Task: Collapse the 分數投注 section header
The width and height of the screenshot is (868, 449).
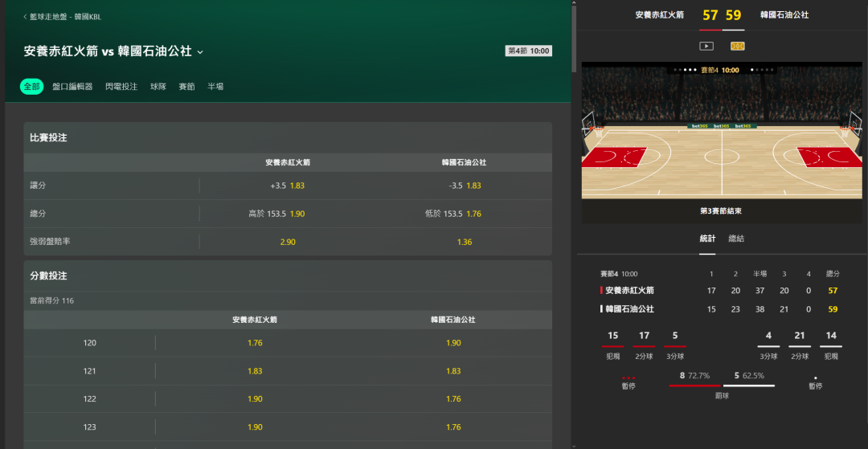Action: [288, 276]
